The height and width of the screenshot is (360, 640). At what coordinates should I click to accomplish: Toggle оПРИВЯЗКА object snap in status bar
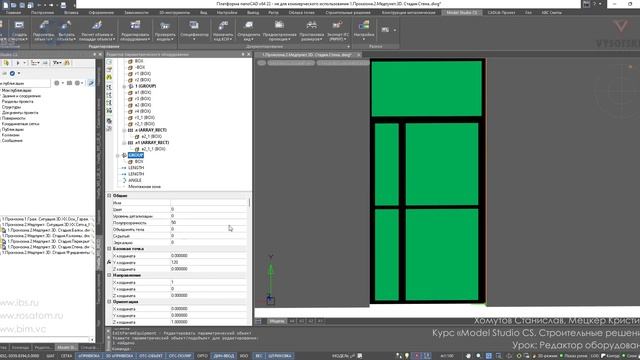pos(89,356)
